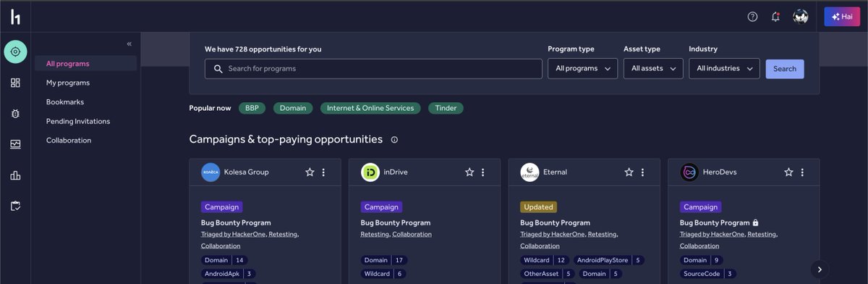Open inDrive program name
This screenshot has width=868, height=284.
396,172
